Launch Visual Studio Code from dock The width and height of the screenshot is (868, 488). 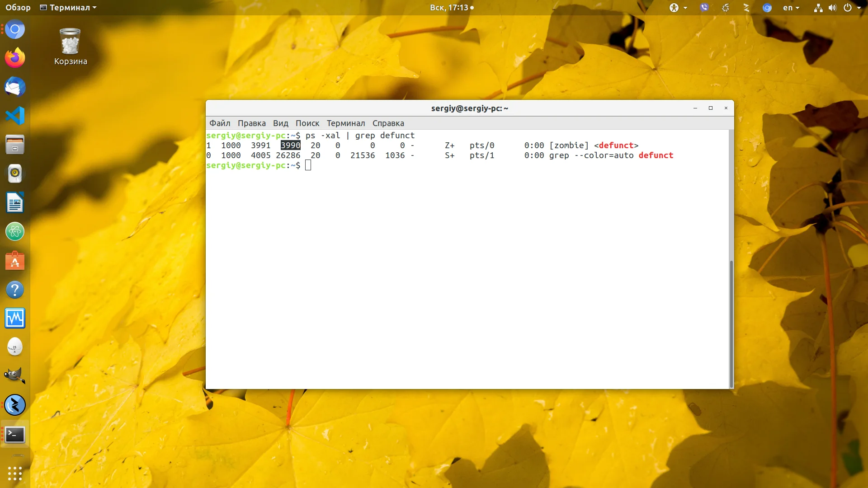(15, 116)
